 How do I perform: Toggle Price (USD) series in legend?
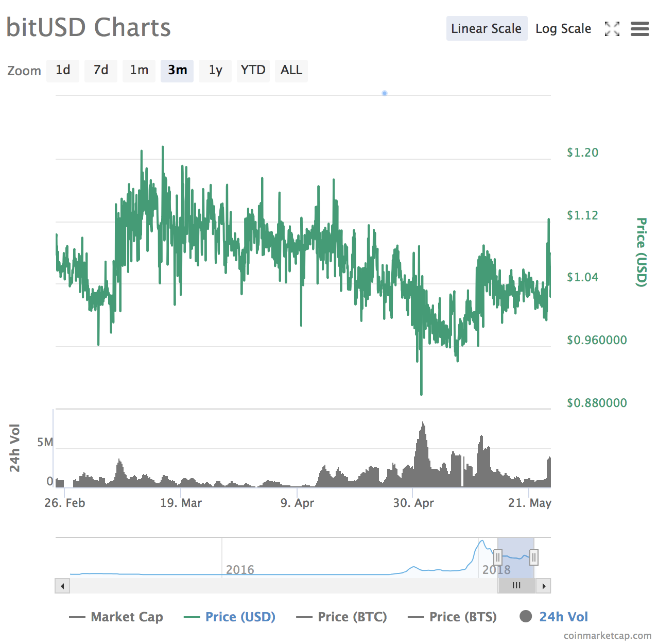230,617
